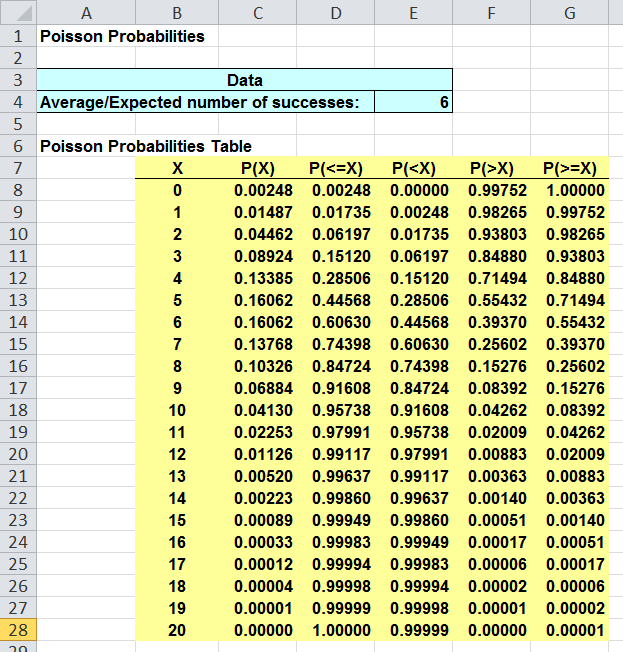
Task: Click P(<=X) cell showing 1.00000
Action: point(336,630)
